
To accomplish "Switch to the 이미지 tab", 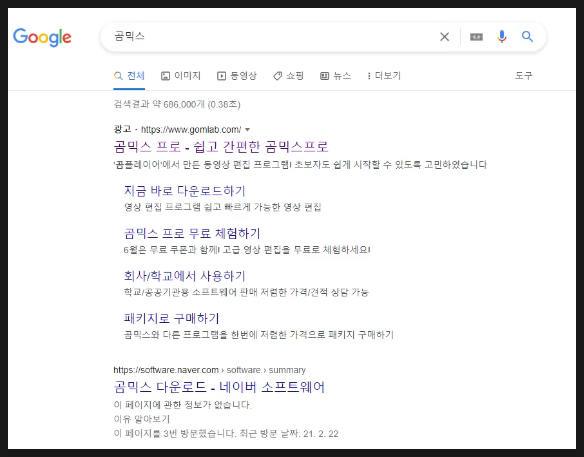I will click(181, 76).
